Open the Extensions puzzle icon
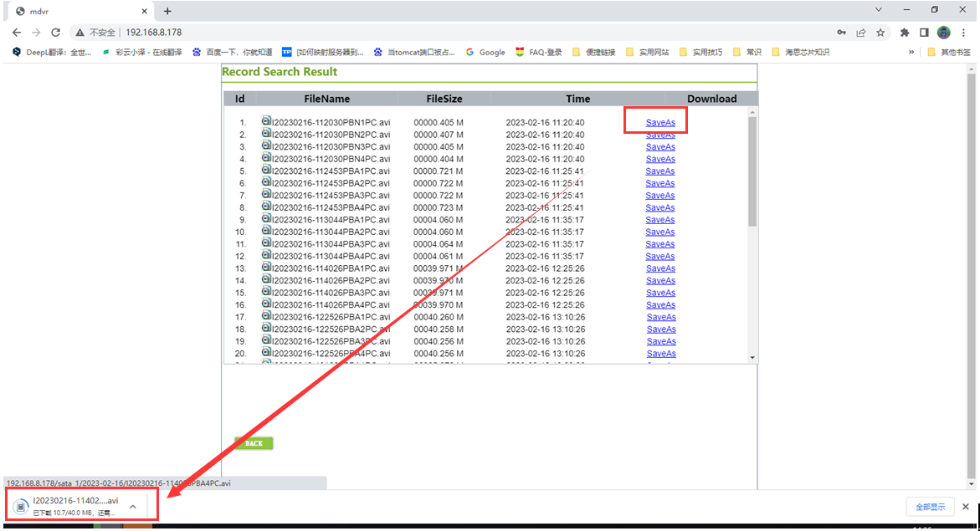The height and width of the screenshot is (531, 980). pyautogui.click(x=905, y=33)
